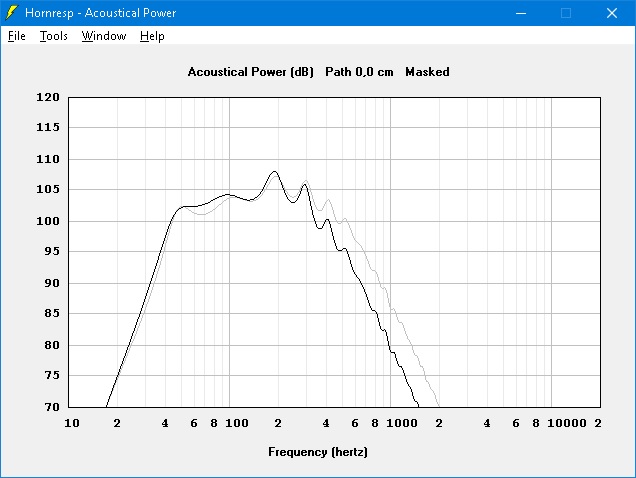Screen dimensions: 636x478
Task: Close the Hornresp Acoustical Power window
Action: (x=612, y=13)
